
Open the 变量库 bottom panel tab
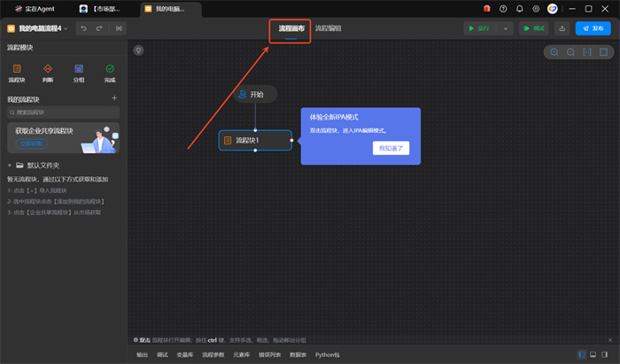tap(185, 354)
